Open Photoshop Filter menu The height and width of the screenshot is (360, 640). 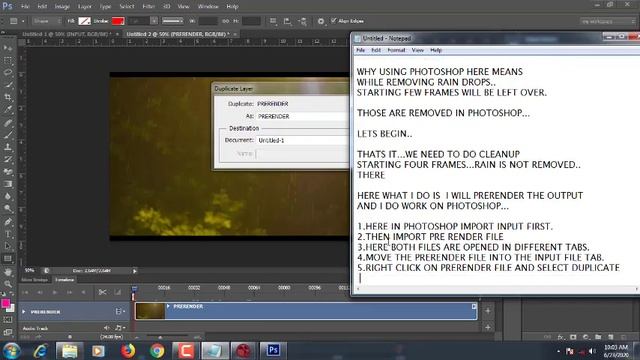pos(149,7)
